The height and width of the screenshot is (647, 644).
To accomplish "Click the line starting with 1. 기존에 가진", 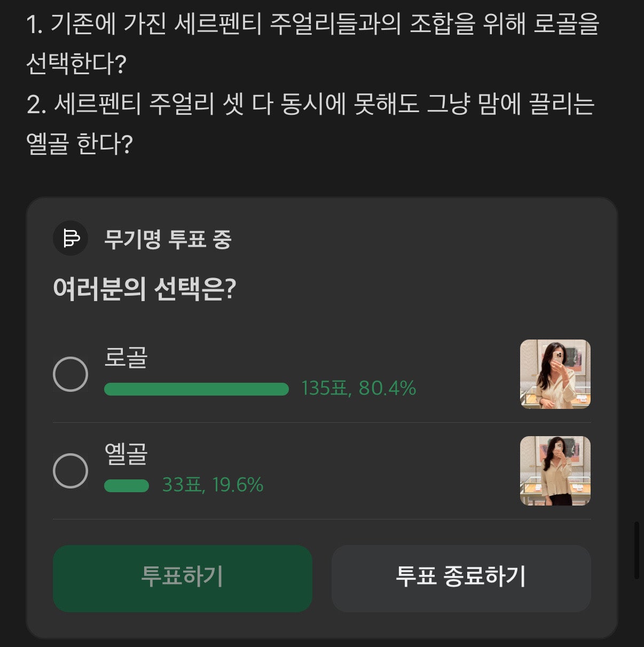I will 313,25.
